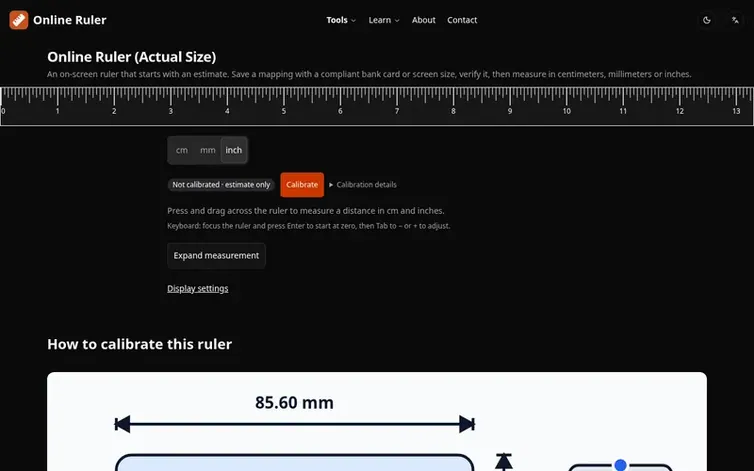Toggle dark mode moon icon
The width and height of the screenshot is (754, 471).
(706, 20)
